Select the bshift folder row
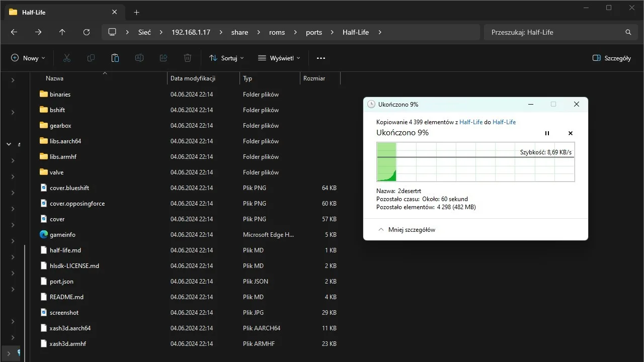Viewport: 644px width, 362px height. (189, 110)
